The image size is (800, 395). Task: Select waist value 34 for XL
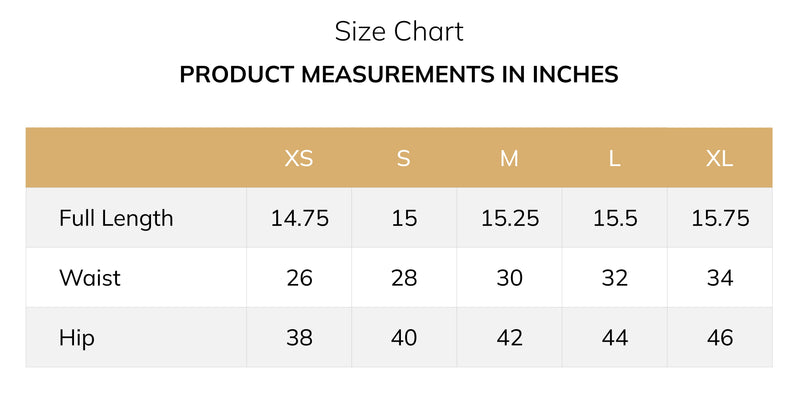(x=720, y=278)
